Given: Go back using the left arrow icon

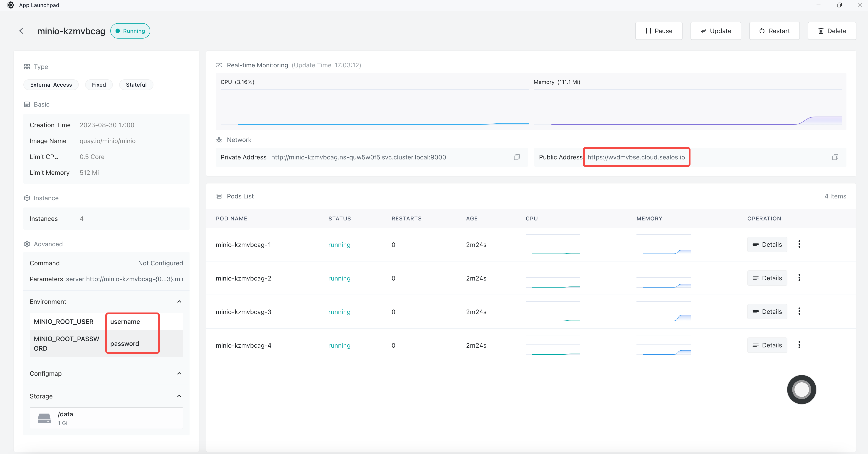Looking at the screenshot, I should pyautogui.click(x=22, y=31).
